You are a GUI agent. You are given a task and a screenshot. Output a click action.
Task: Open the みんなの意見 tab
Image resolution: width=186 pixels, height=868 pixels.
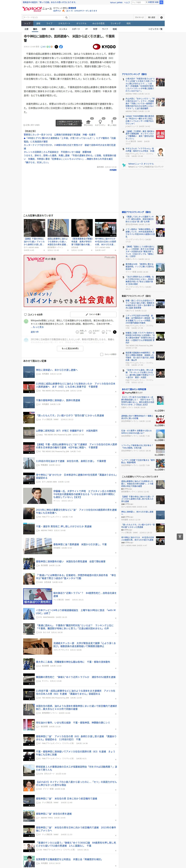click(99, 24)
